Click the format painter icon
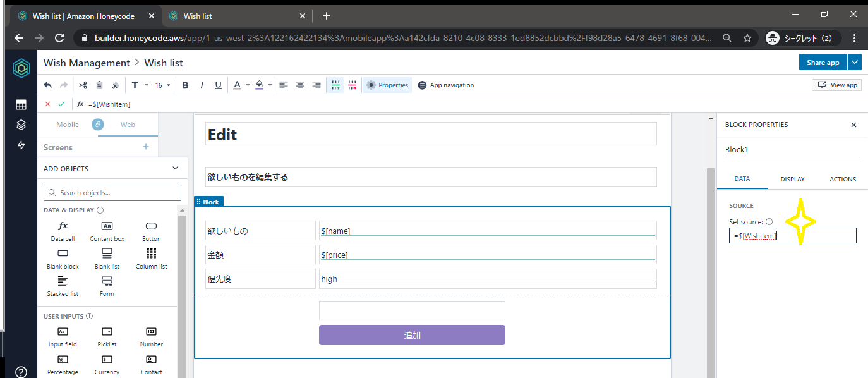 pyautogui.click(x=116, y=85)
